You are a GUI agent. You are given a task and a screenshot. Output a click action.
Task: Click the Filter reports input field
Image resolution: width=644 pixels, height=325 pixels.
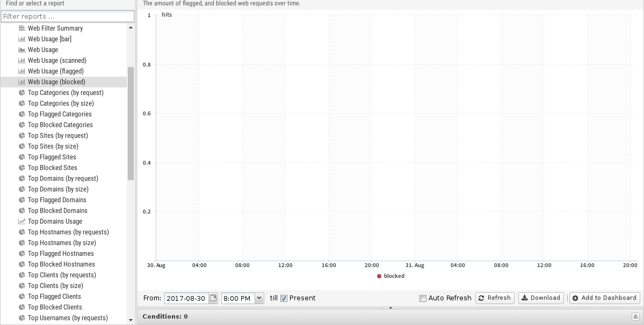point(68,17)
